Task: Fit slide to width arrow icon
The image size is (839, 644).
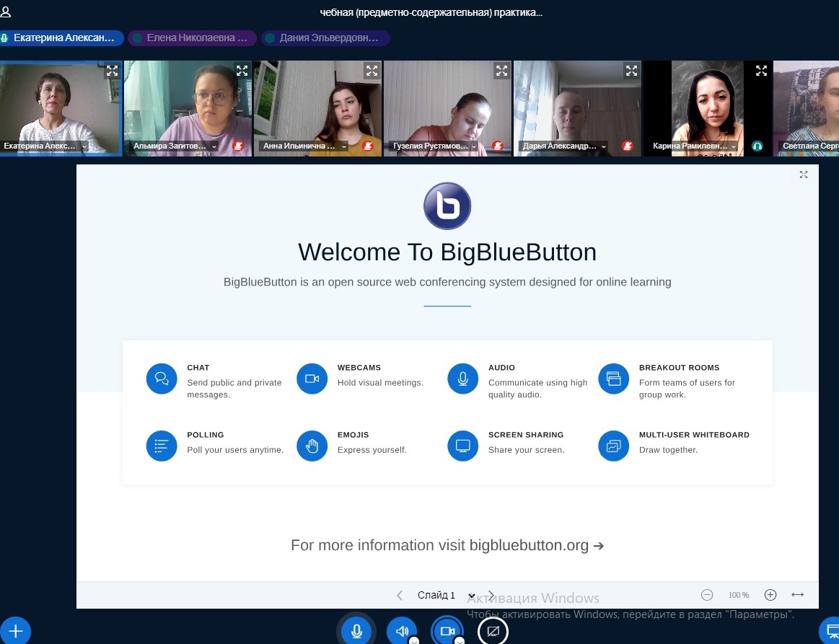Action: [x=797, y=595]
